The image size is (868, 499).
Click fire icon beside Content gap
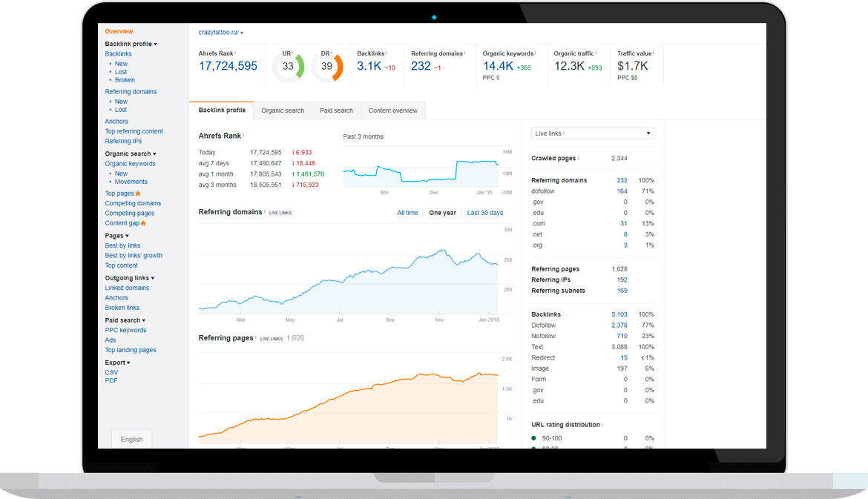tap(143, 223)
